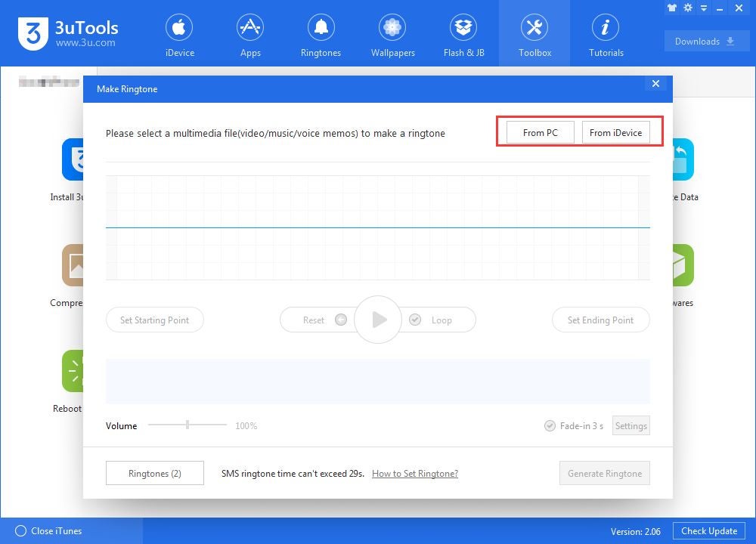Viewport: 756px width, 544px height.
Task: Open the Downloads dropdown
Action: (706, 41)
